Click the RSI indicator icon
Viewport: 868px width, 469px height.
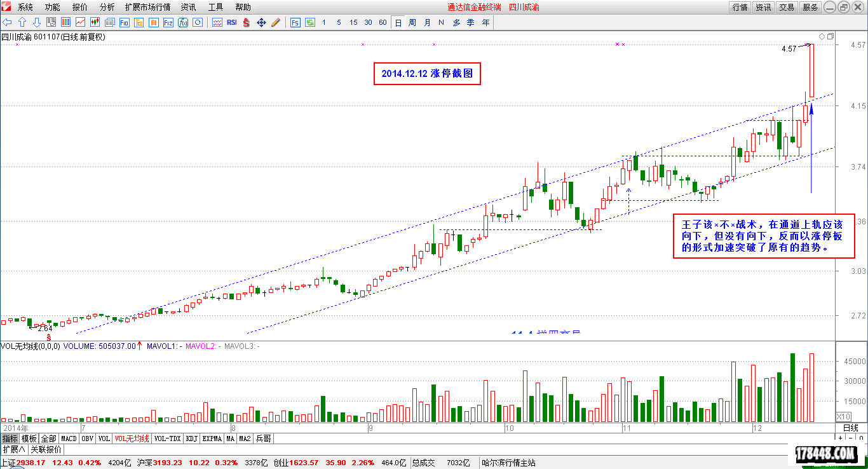(x=231, y=22)
